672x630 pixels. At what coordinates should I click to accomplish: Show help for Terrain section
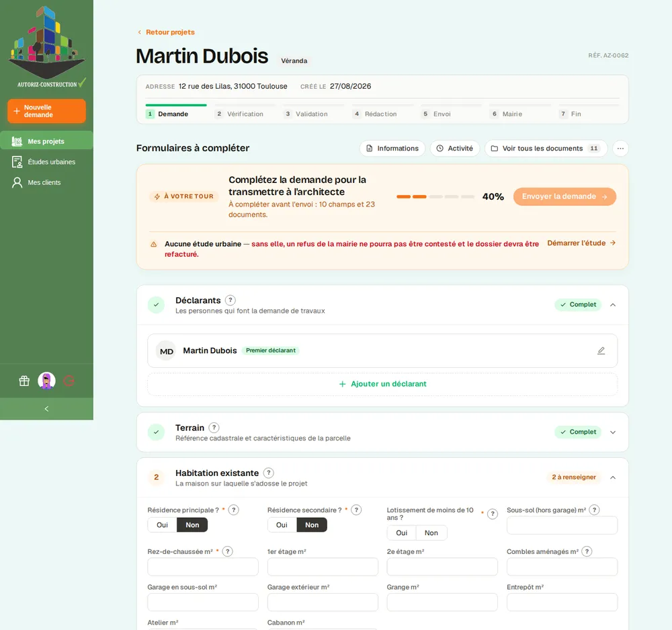(214, 428)
